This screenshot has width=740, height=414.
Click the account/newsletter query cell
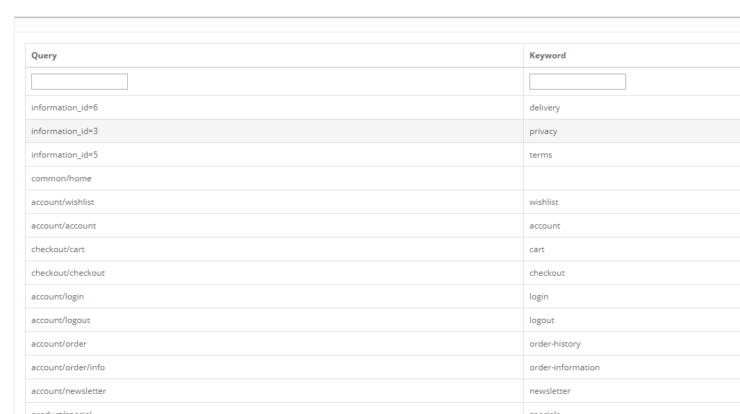coord(274,391)
